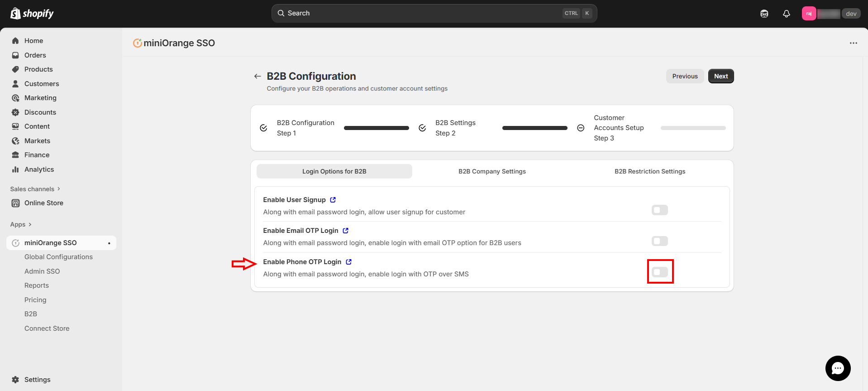Image resolution: width=868 pixels, height=391 pixels.
Task: Toggle Enable Email OTP Login switch
Action: [x=660, y=241]
